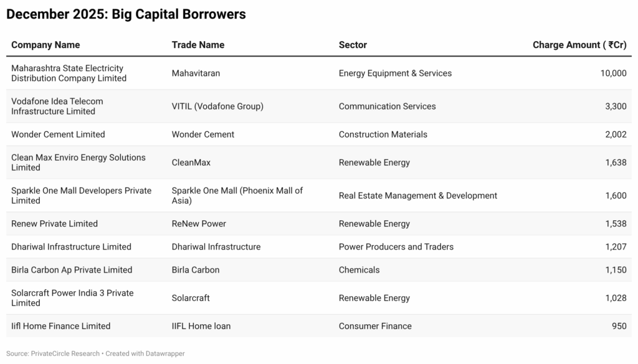Click the Source: PrivateCircle Research footer text

53,353
